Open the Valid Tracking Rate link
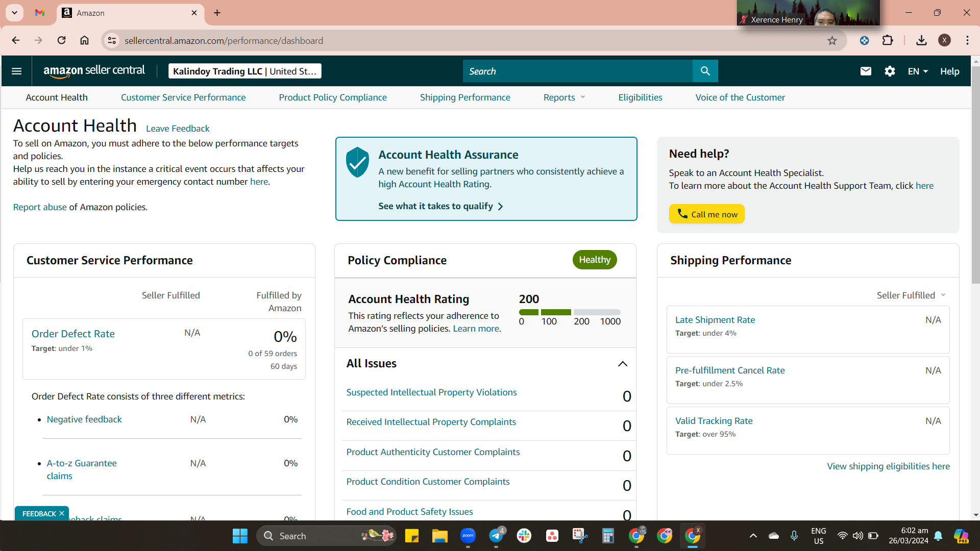This screenshot has height=551, width=980. click(x=714, y=421)
